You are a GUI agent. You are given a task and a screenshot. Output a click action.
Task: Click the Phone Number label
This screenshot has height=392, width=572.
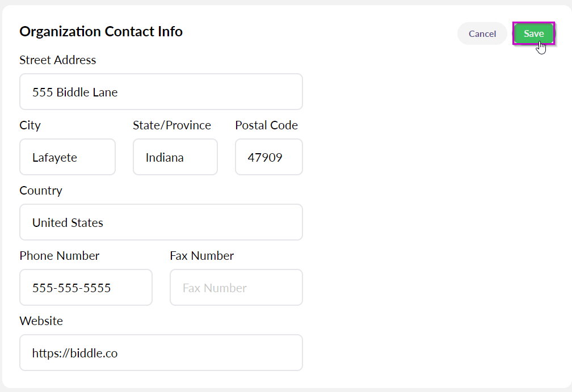point(60,256)
